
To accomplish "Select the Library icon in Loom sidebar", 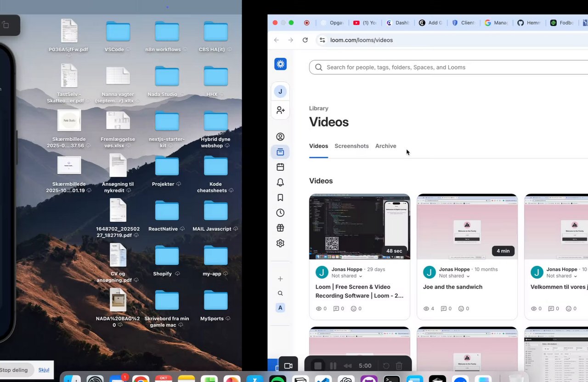I will click(280, 152).
